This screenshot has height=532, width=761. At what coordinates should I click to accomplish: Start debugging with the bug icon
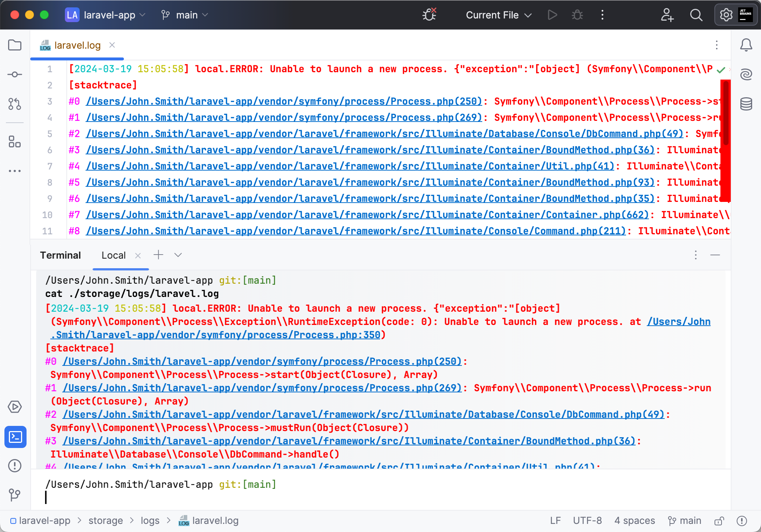pyautogui.click(x=577, y=15)
